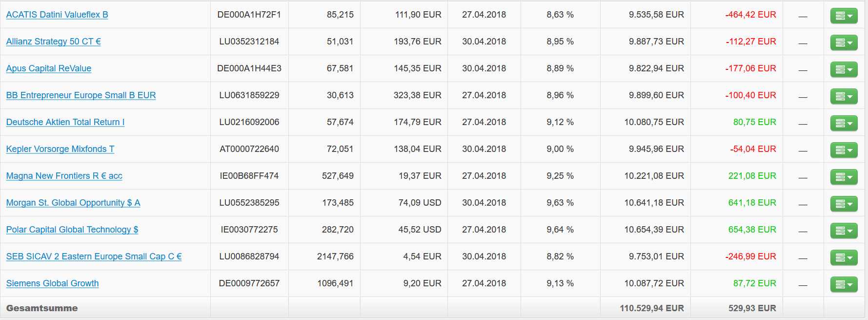Open the Kepler Vorsorge Mixfonds T link

pos(60,149)
